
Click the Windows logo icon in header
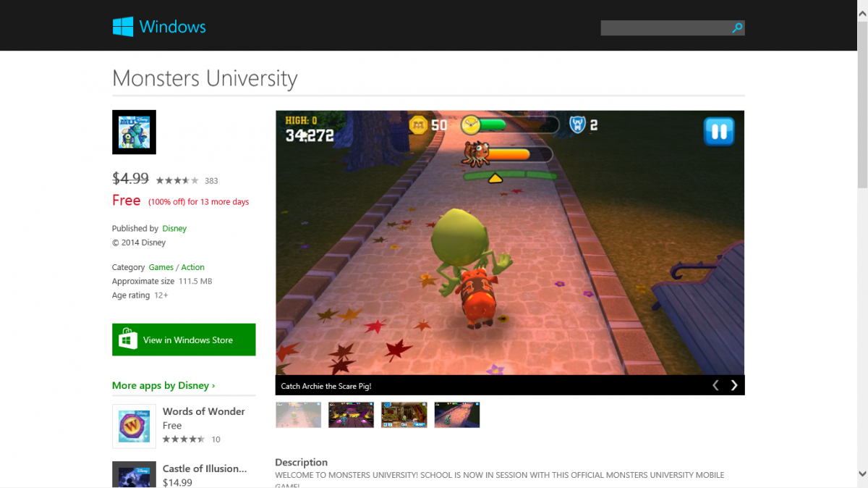pos(123,27)
